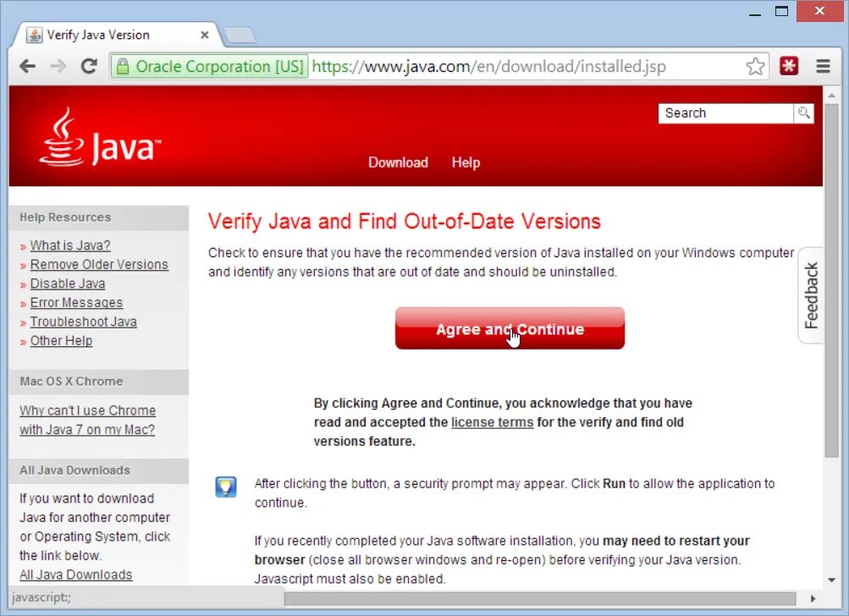
Task: Go back with the browser back arrow
Action: point(27,67)
